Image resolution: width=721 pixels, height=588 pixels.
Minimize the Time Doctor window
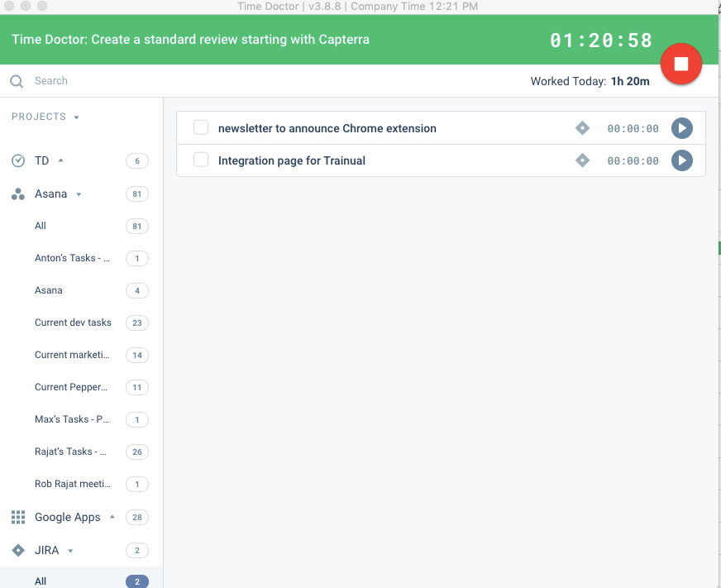(26, 6)
